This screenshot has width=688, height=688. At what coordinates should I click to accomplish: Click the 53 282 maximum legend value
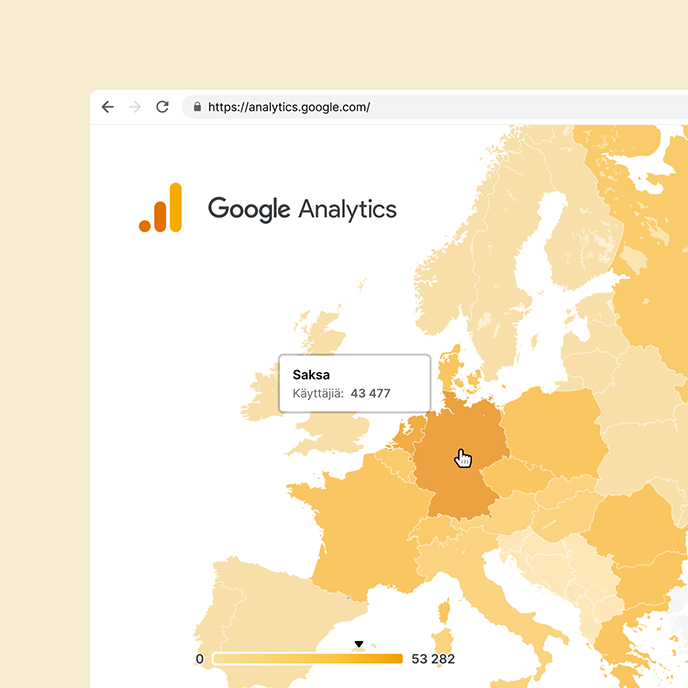pos(433,659)
